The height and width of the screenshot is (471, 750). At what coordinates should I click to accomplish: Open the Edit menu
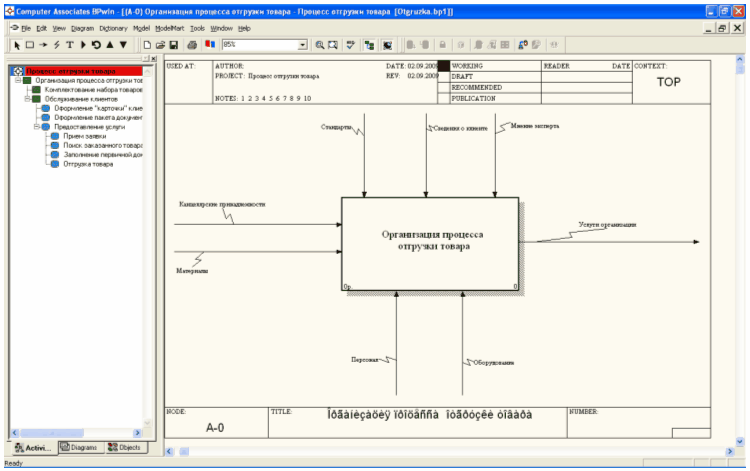[42, 29]
